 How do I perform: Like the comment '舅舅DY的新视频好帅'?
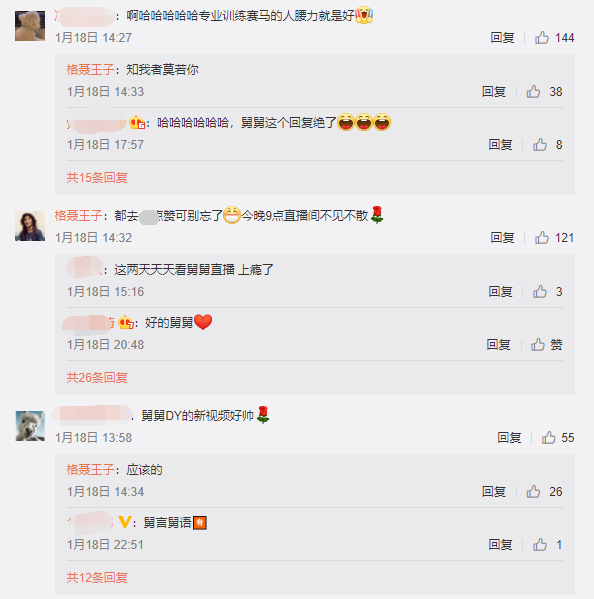tap(558, 438)
